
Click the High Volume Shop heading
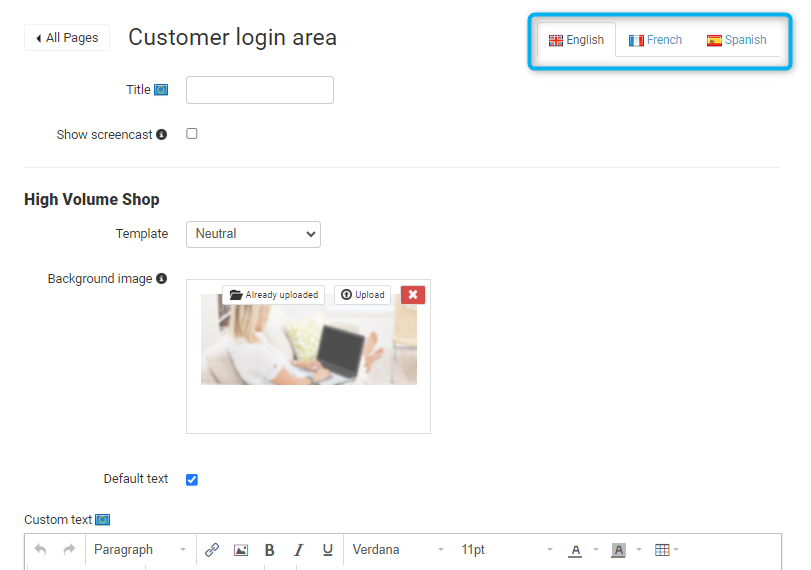(92, 199)
